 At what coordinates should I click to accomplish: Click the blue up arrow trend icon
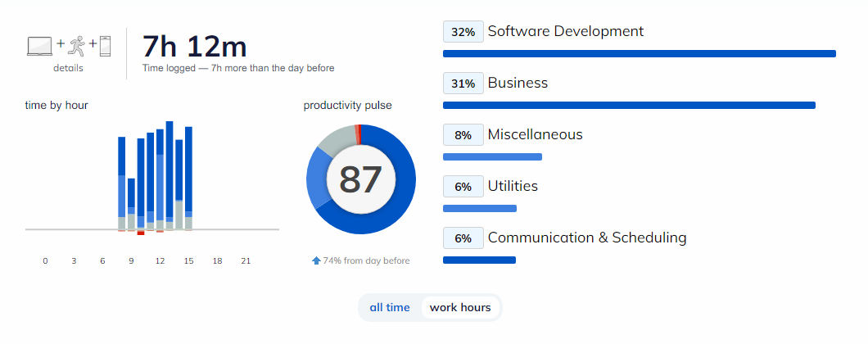(316, 260)
